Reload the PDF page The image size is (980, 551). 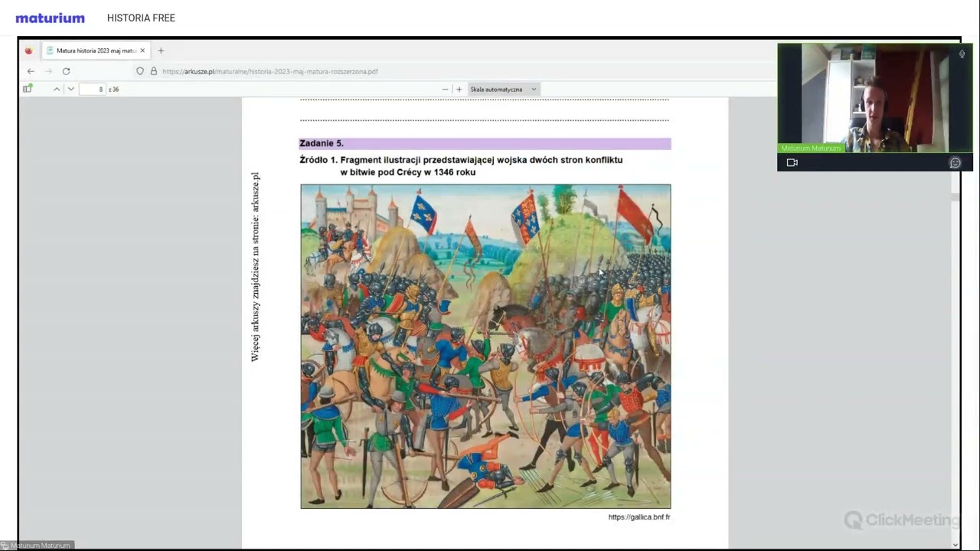click(66, 71)
